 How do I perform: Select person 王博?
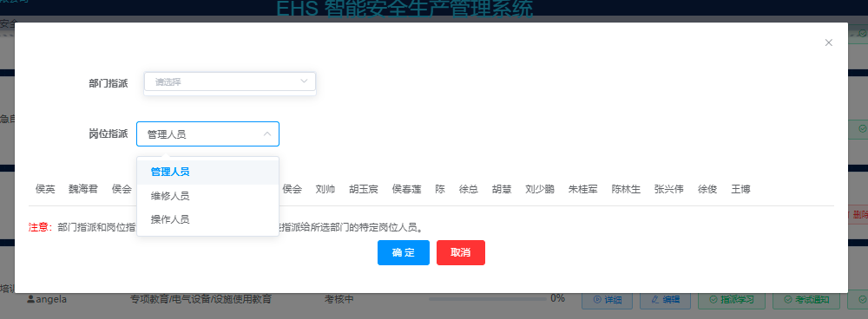[740, 190]
